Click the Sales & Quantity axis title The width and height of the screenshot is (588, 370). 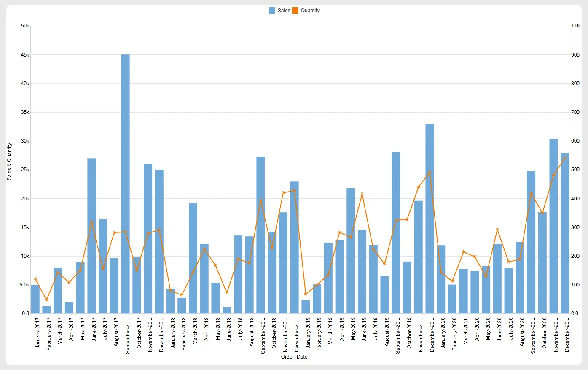pyautogui.click(x=10, y=162)
